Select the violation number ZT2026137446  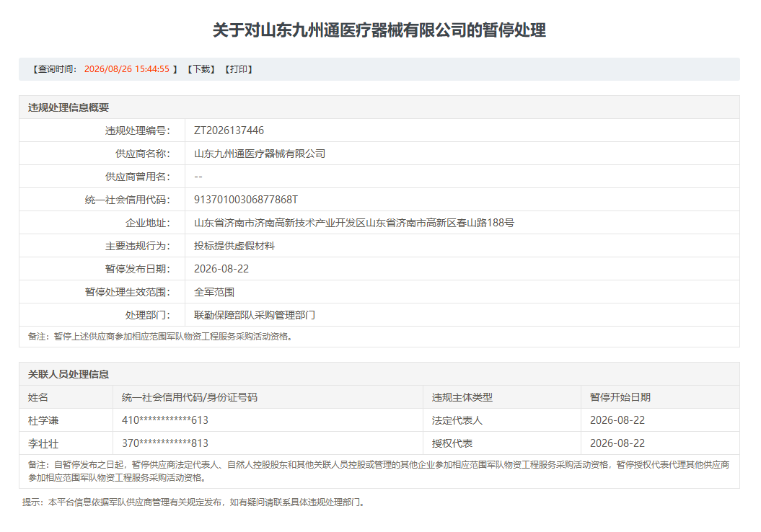(229, 130)
